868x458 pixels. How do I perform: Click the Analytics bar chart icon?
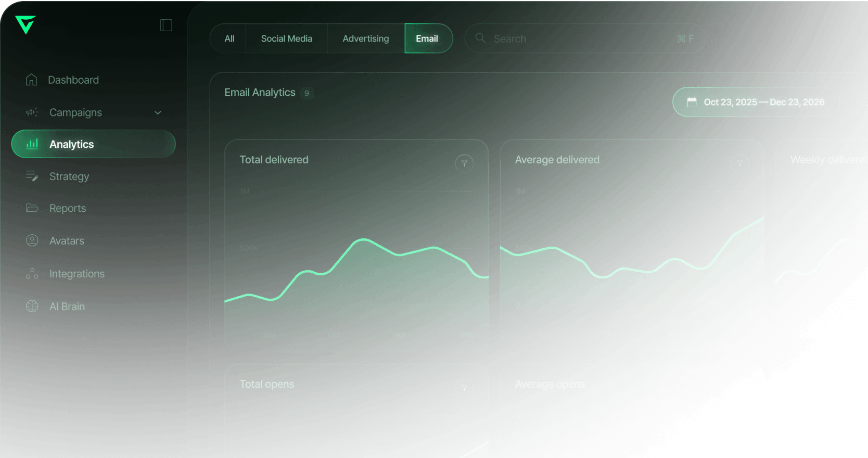coord(32,144)
